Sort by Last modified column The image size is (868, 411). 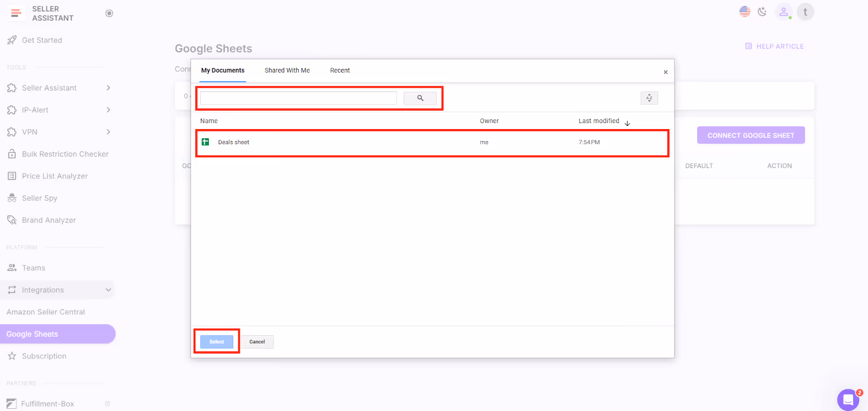point(599,121)
